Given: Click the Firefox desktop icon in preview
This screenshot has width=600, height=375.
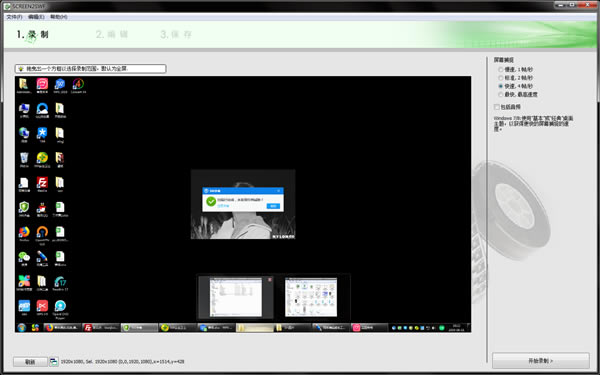Looking at the screenshot, I should pyautogui.click(x=24, y=233).
